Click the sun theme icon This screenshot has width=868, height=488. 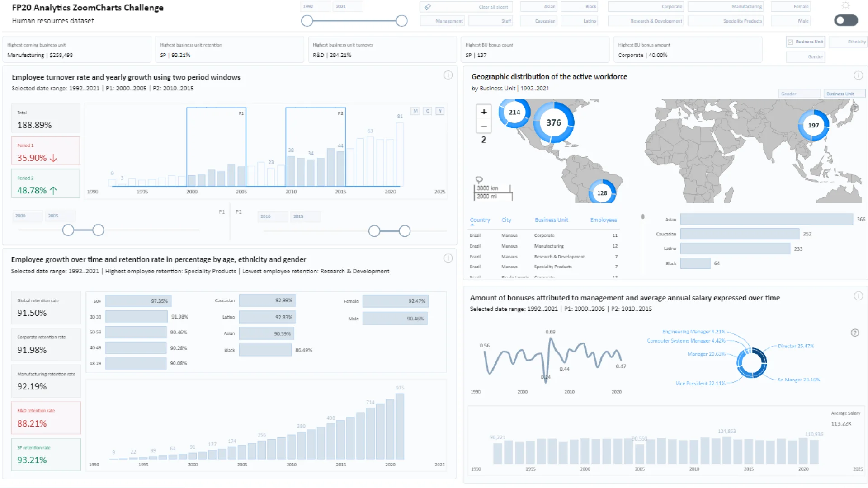click(x=845, y=5)
